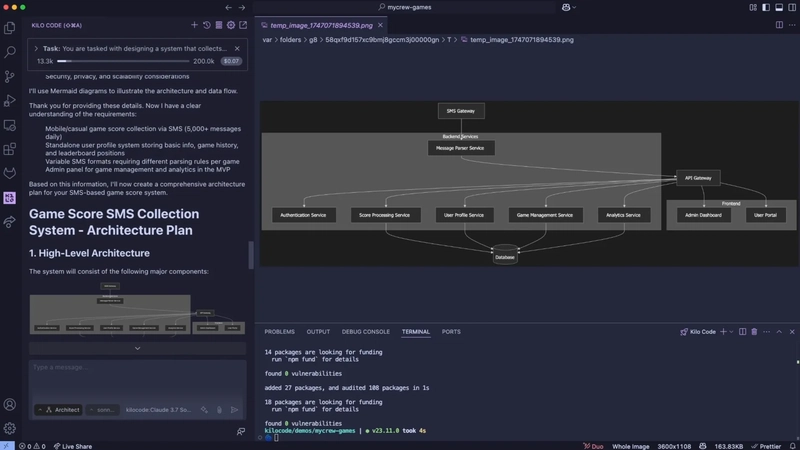Open Kilo Code task history
This screenshot has height=450, width=800.
tap(207, 25)
